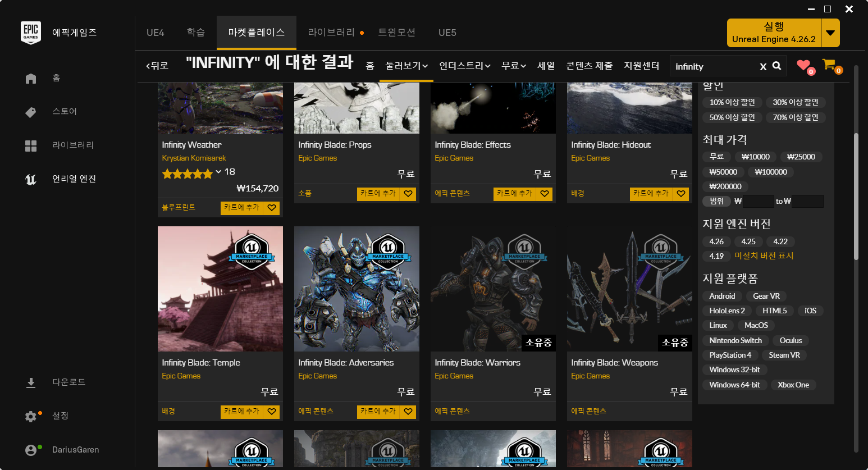Switch to the UE5 tab
This screenshot has width=868, height=470.
pyautogui.click(x=447, y=33)
